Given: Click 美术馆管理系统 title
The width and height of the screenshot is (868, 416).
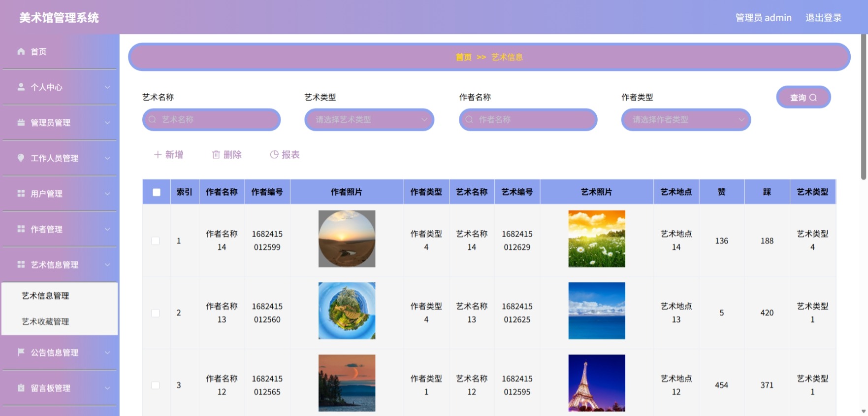Looking at the screenshot, I should [59, 18].
